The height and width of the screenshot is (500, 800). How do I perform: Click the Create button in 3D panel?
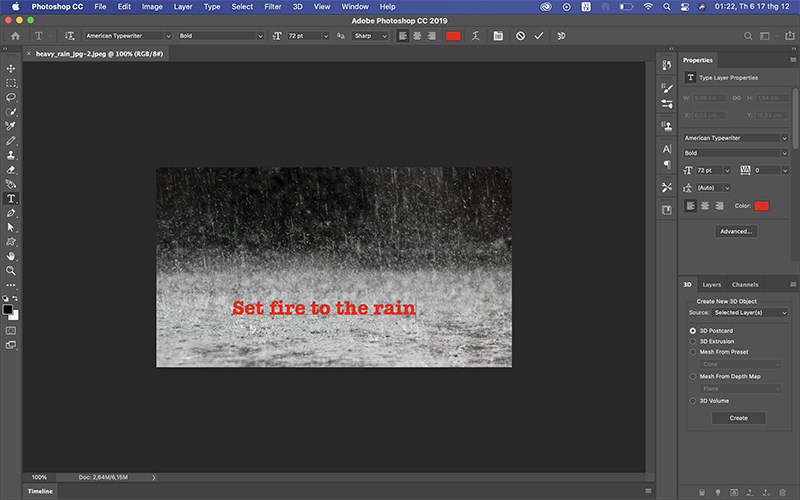[738, 418]
